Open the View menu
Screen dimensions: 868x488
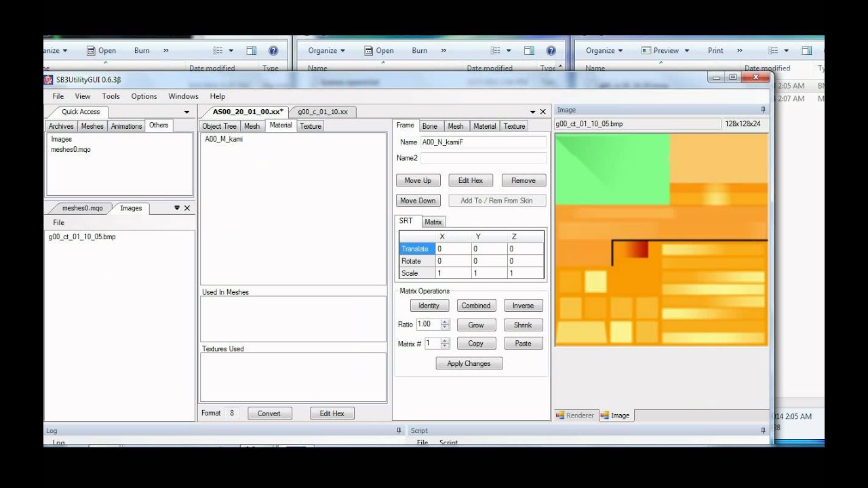tap(83, 96)
